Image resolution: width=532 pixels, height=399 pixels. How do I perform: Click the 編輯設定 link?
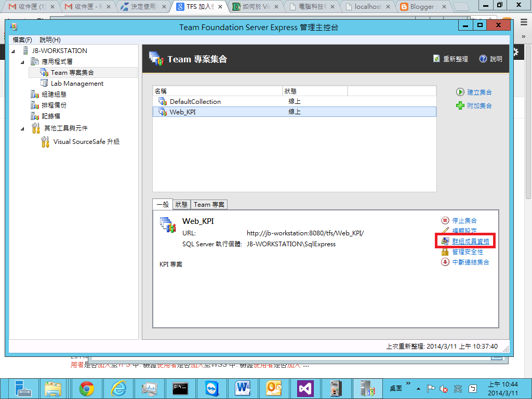tap(464, 230)
